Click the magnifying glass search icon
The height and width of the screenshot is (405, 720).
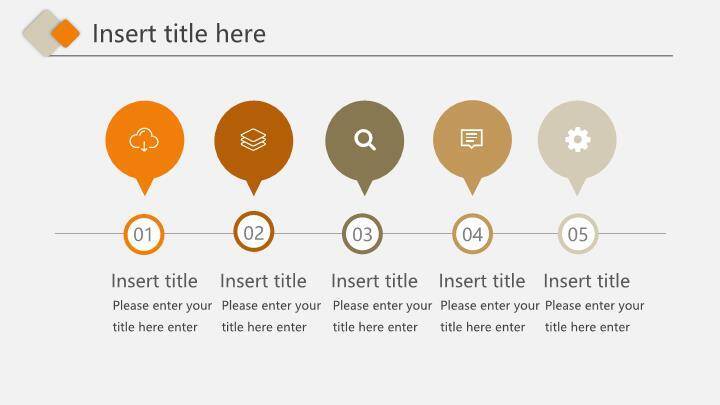365,140
